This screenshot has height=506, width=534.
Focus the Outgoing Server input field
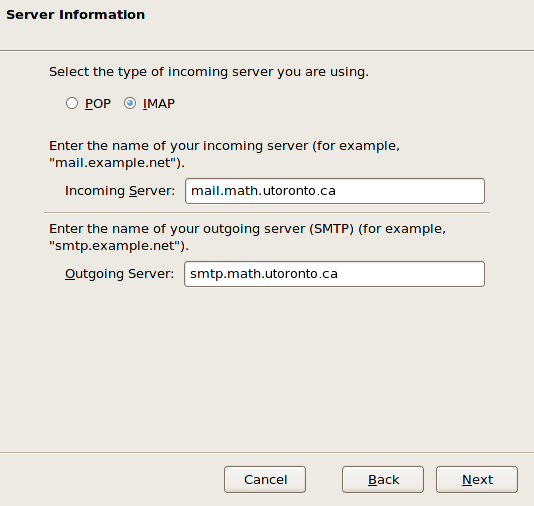[334, 274]
